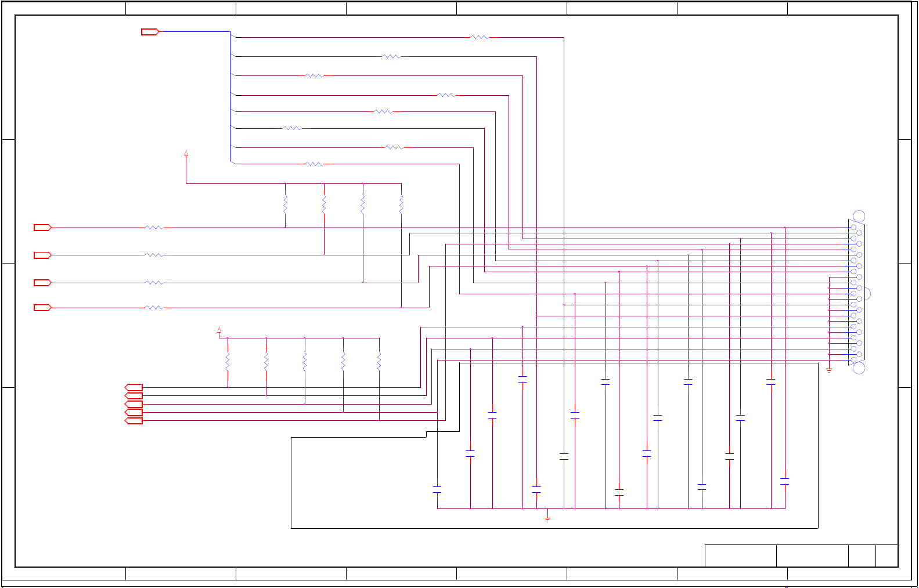Select the topmost of the five stacked output ports
This screenshot has height=588, width=919.
tap(134, 387)
